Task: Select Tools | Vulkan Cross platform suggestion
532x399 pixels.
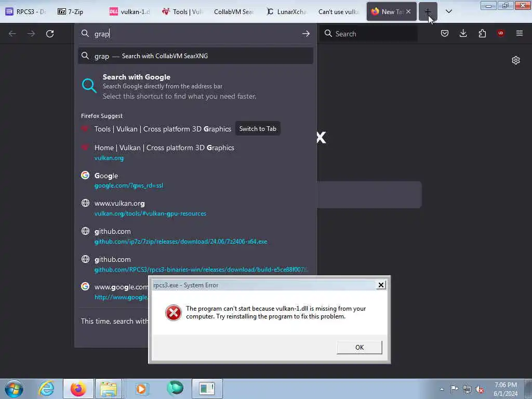Action: 163,129
